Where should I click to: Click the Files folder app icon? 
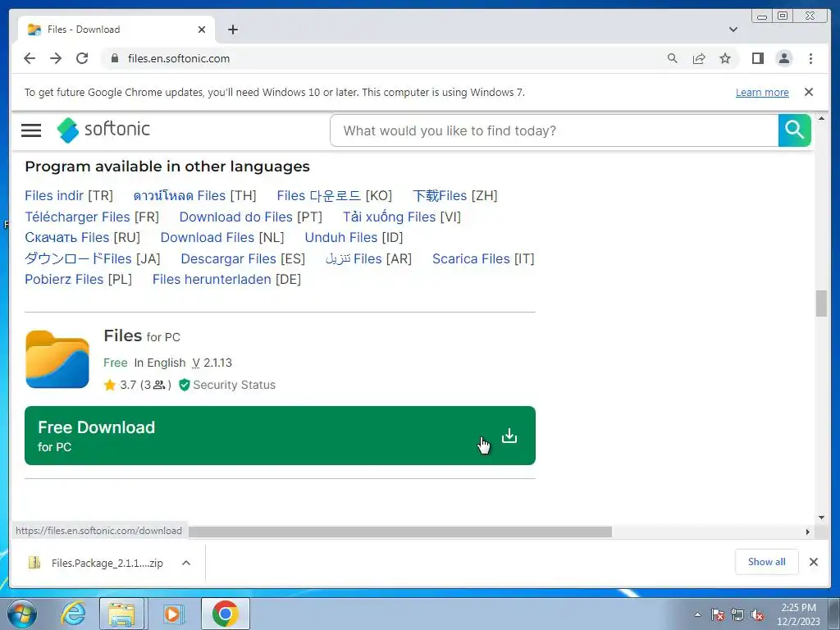(57, 359)
